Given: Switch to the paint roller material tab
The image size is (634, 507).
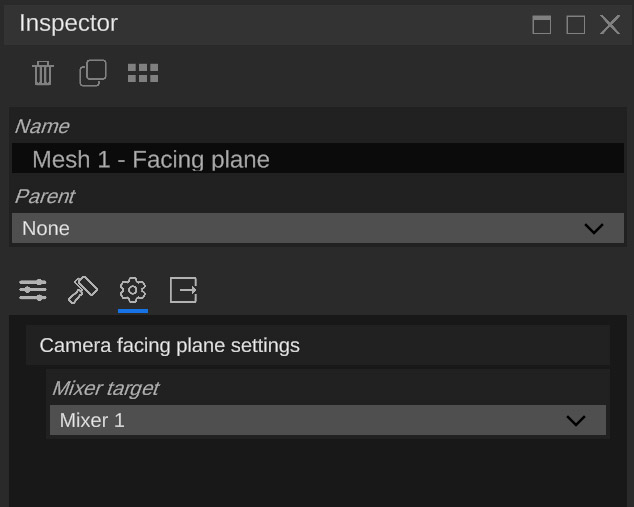Looking at the screenshot, I should (83, 290).
